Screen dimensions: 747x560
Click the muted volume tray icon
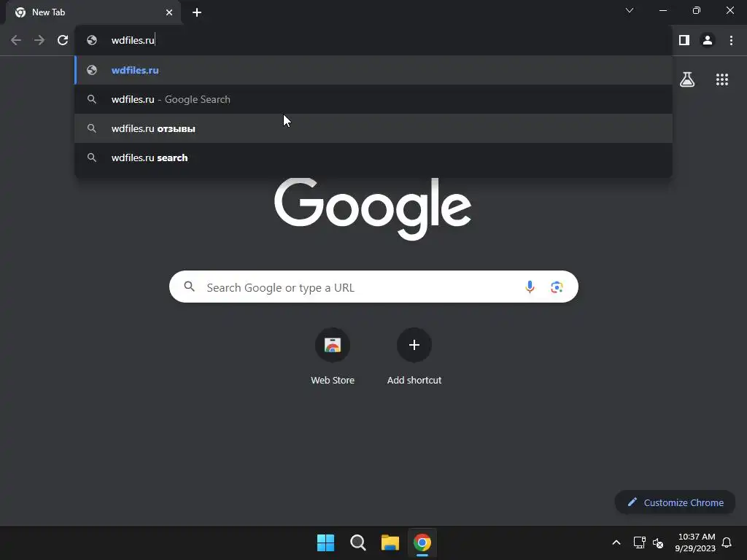coord(658,542)
